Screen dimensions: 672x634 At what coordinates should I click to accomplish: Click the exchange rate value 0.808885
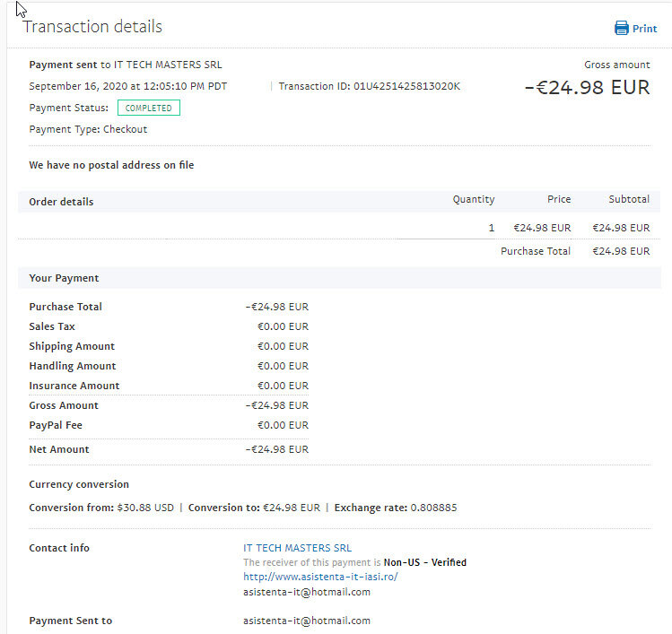(x=433, y=508)
